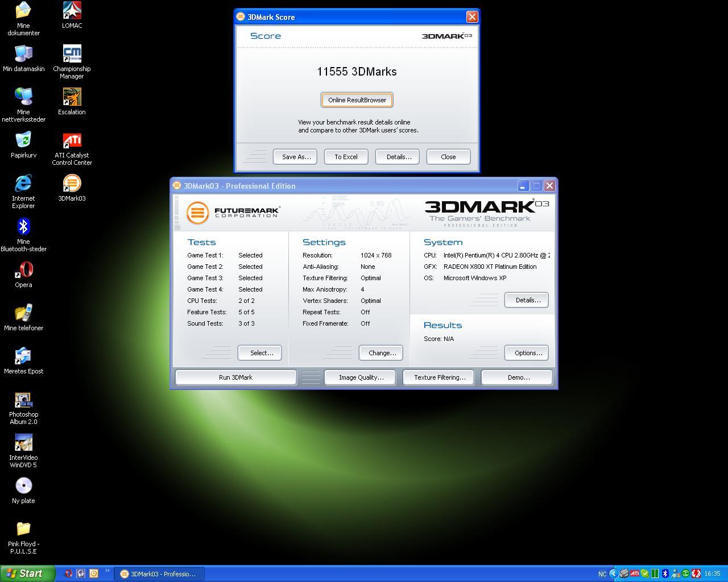Minimize the 3DMark03 Professional Edition window
The width and height of the screenshot is (728, 582).
click(523, 185)
